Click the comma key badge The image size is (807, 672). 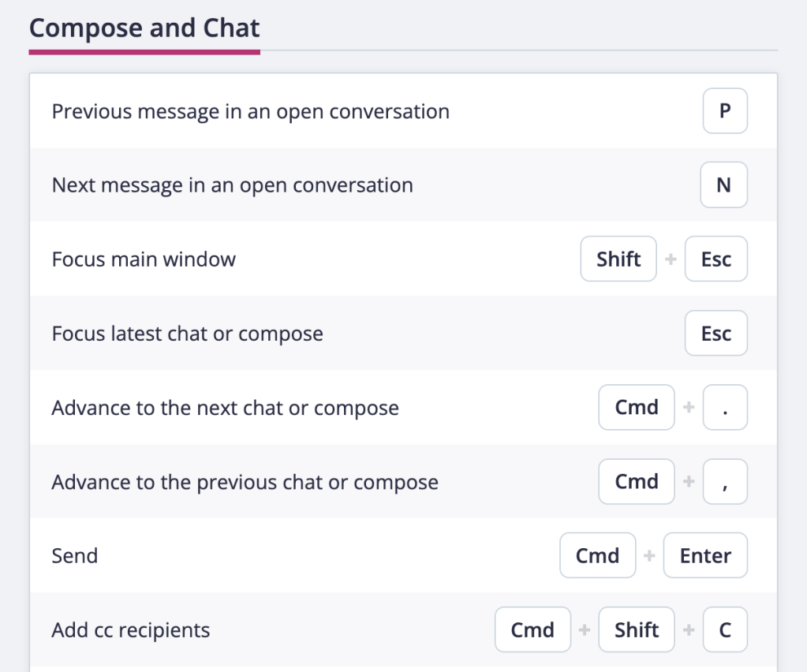pos(724,482)
